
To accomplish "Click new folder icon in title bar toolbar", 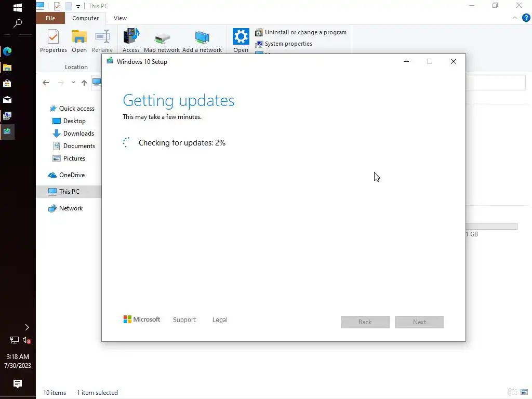I will [x=69, y=6].
